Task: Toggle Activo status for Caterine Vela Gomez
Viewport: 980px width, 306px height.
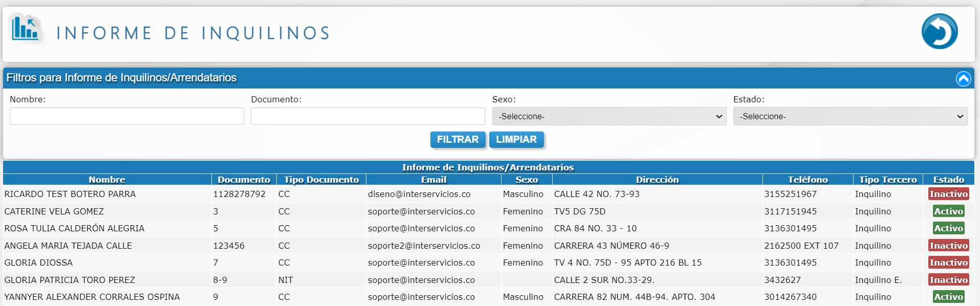Action: [948, 211]
